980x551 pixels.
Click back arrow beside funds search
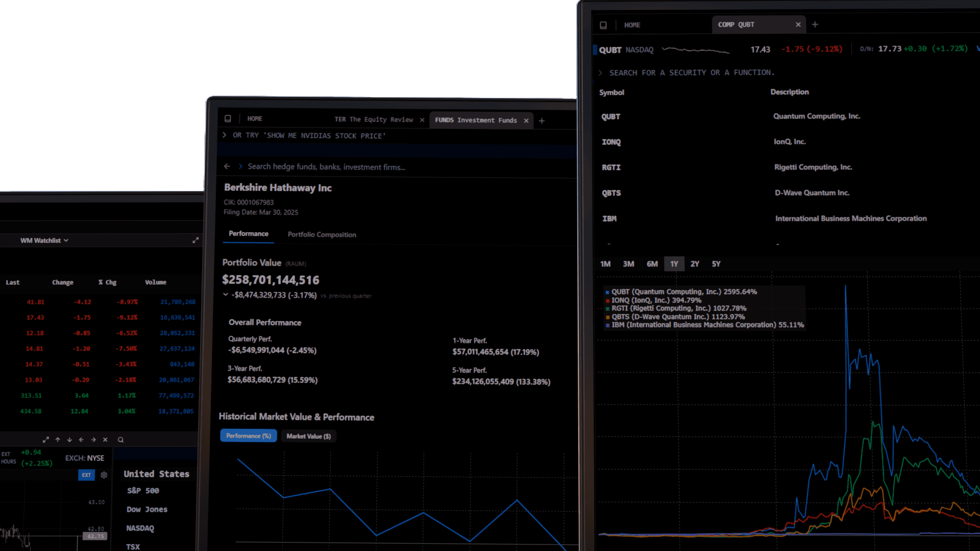(227, 166)
